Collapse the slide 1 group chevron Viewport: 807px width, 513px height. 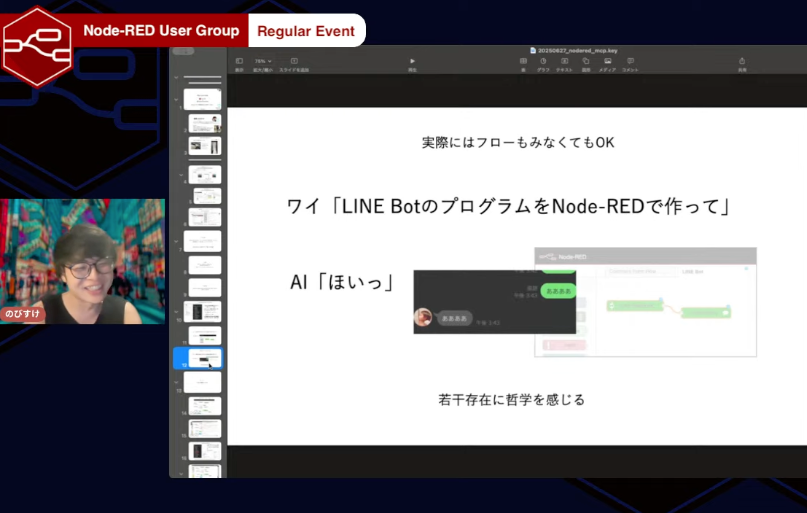click(x=177, y=99)
